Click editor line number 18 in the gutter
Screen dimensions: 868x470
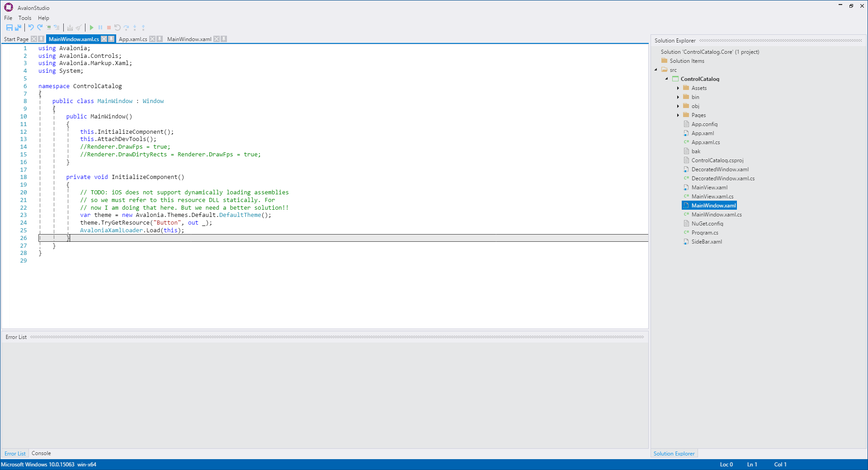click(x=24, y=177)
